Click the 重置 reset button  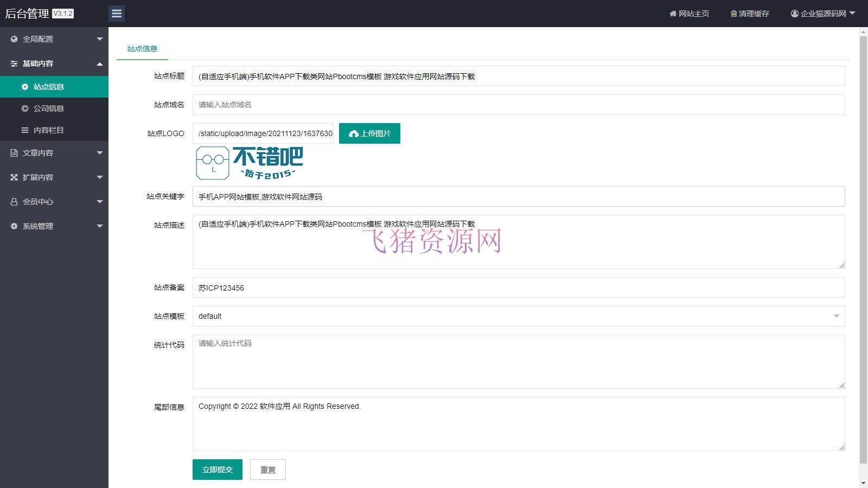[x=267, y=470]
